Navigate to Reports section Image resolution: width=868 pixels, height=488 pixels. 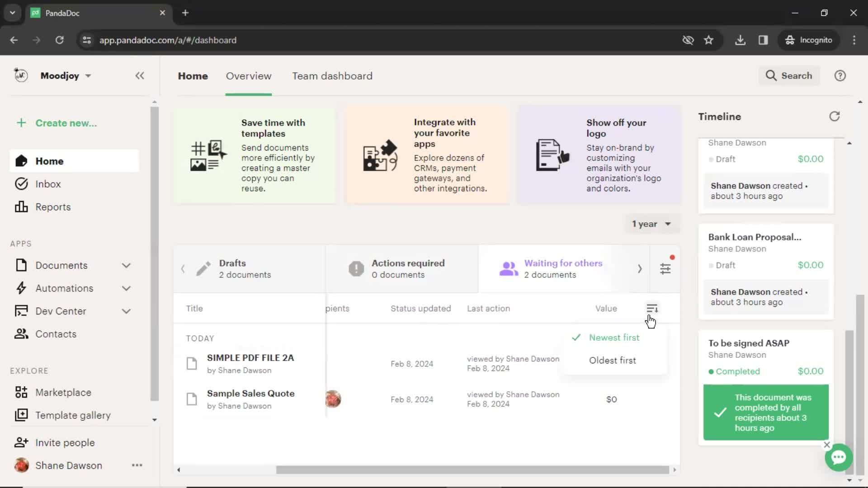53,207
